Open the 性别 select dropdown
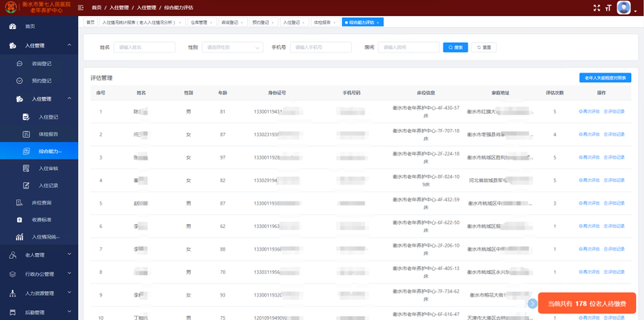This screenshot has width=644, height=320. coord(233,48)
